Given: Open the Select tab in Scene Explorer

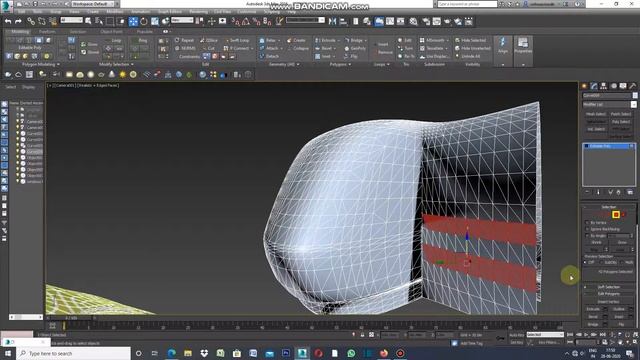Looking at the screenshot, I should click(11, 87).
